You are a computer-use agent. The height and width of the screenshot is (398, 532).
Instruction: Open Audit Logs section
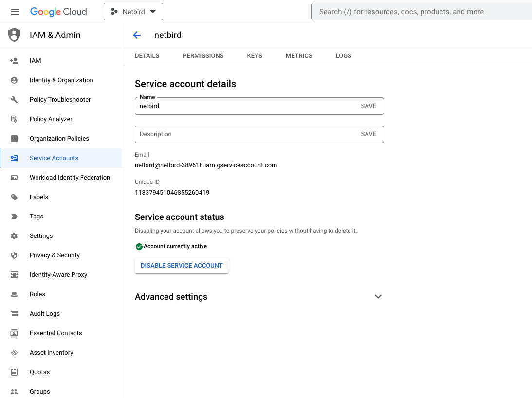44,313
